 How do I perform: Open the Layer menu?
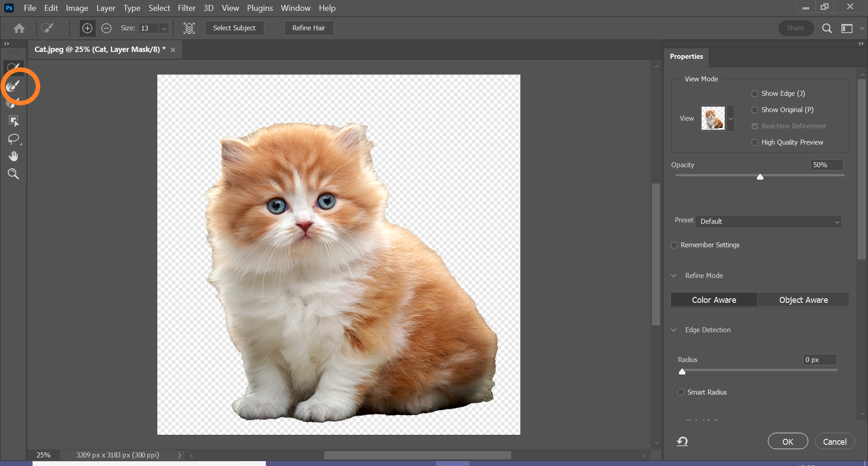(106, 8)
